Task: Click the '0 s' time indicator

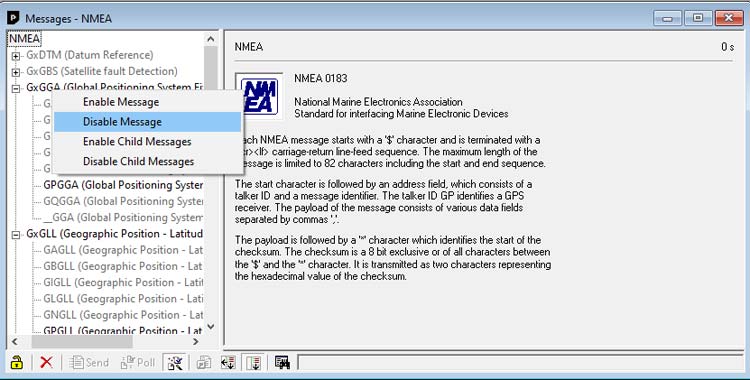Action: point(728,47)
